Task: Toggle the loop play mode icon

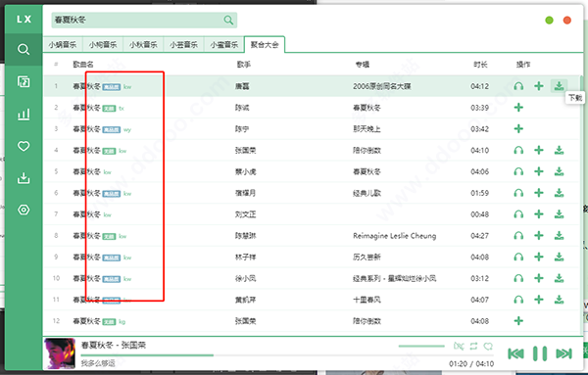Action: pos(473,346)
